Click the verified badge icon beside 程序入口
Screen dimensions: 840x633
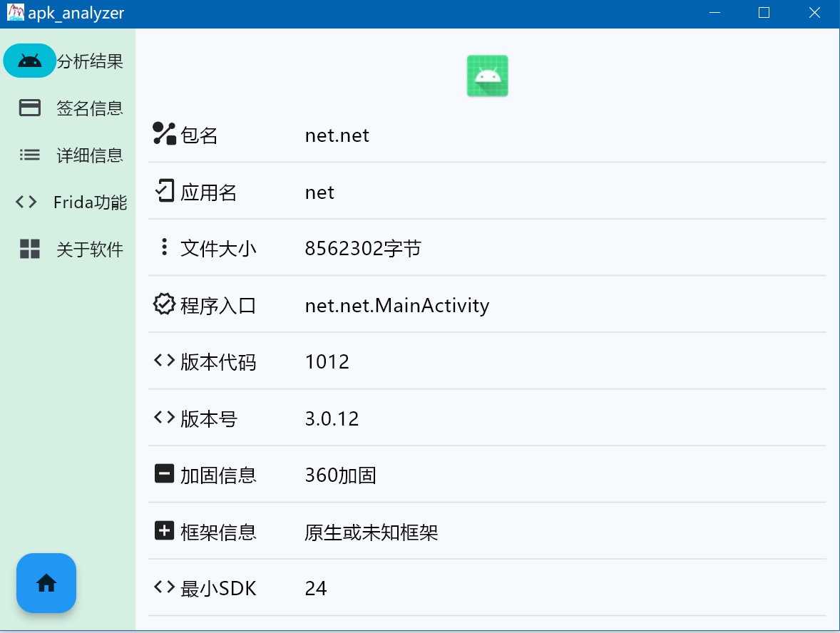tap(164, 304)
